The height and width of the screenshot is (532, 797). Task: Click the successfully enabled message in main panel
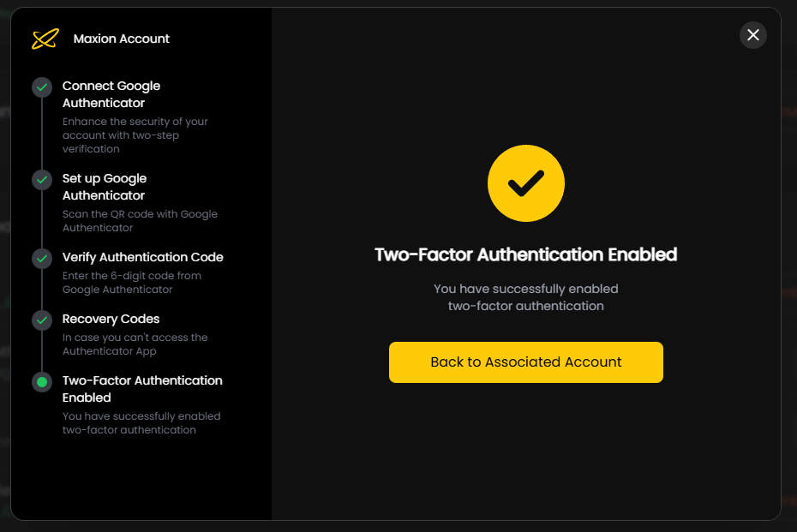pos(525,297)
